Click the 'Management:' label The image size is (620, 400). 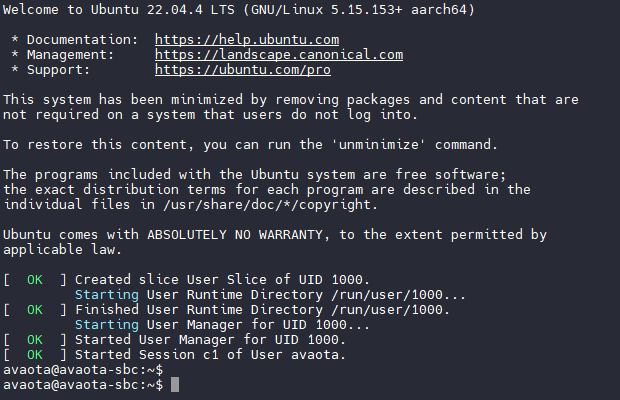coord(75,55)
